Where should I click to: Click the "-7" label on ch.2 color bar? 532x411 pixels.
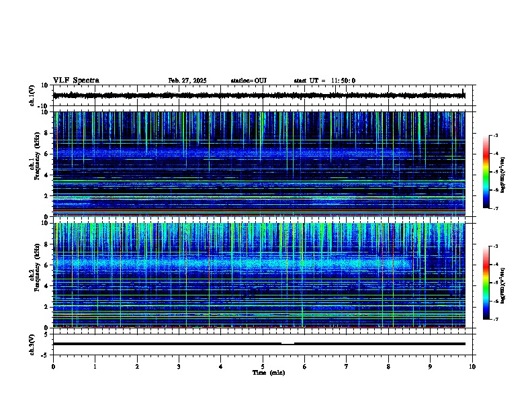[496, 319]
